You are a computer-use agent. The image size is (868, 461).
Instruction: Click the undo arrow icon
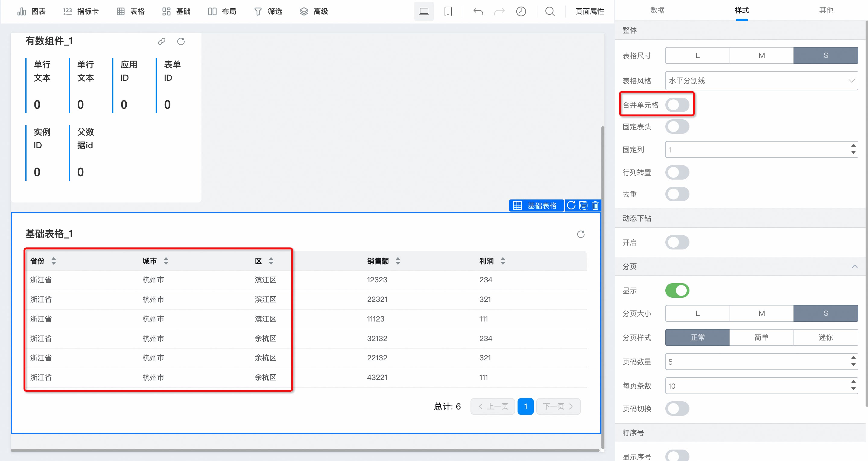pos(478,11)
